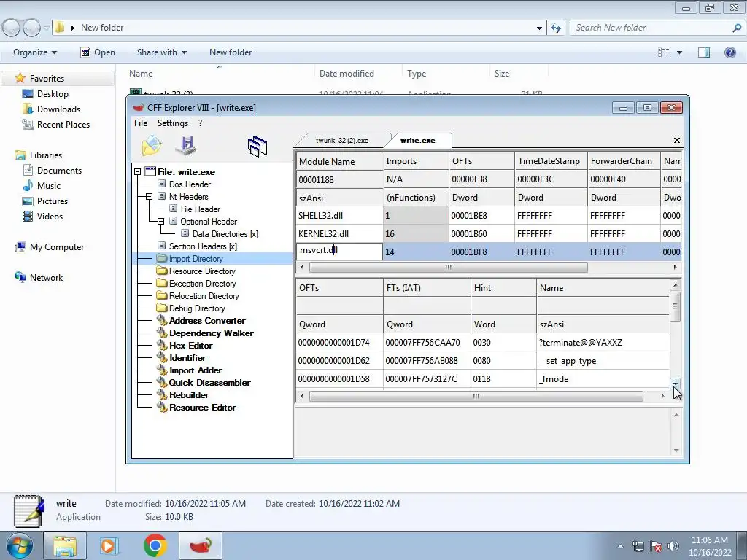Viewport: 747px width, 560px height.
Task: Click the msvcrt.dll module name edit field
Action: 339,251
